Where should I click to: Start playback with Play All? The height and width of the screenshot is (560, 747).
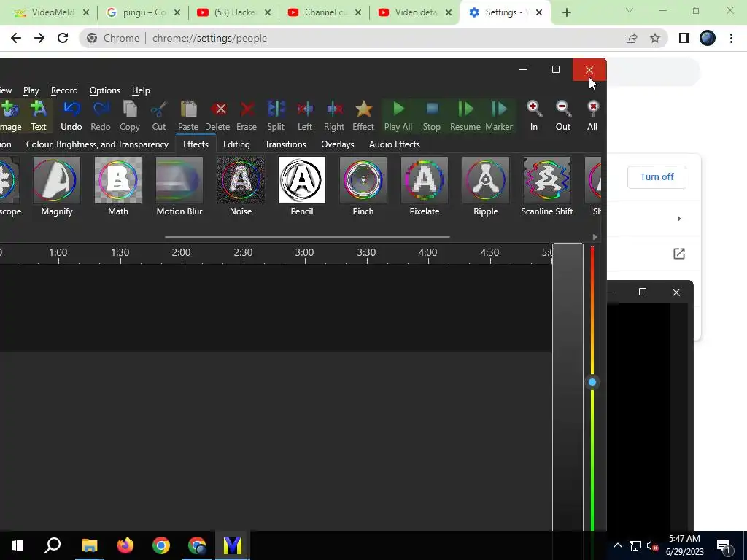(x=398, y=116)
